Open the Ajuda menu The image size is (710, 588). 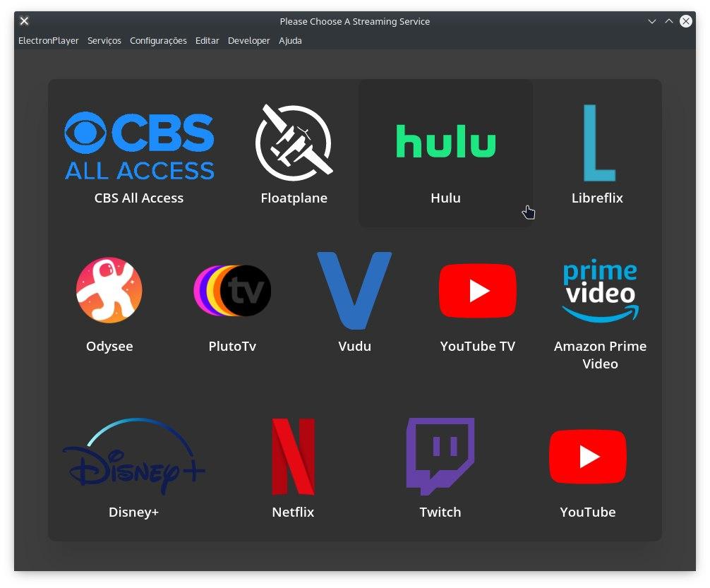coord(290,41)
